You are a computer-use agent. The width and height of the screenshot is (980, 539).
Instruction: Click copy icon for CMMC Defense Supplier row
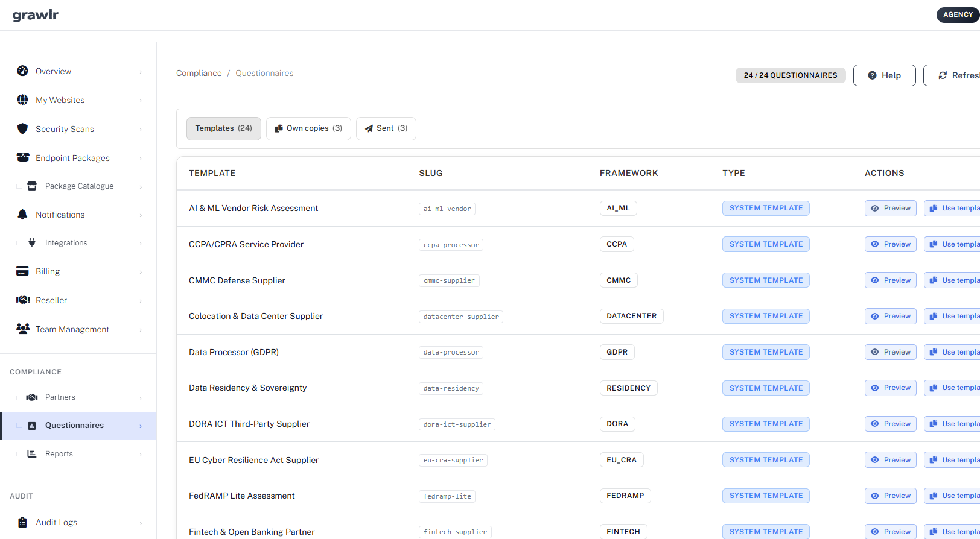click(934, 280)
